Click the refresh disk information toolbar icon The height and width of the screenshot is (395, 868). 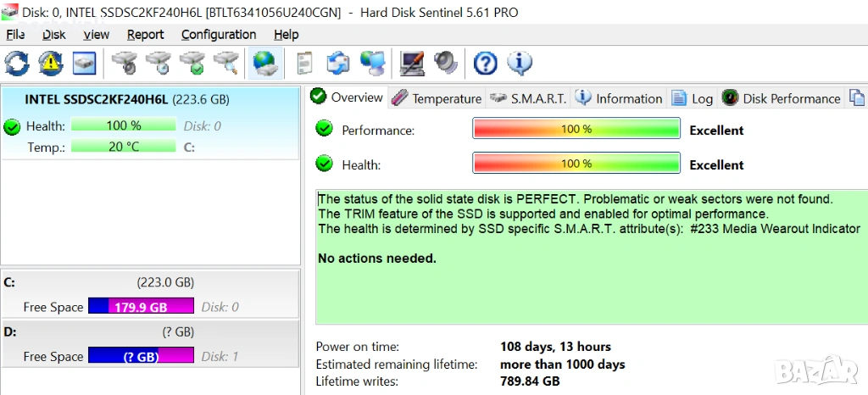(17, 63)
